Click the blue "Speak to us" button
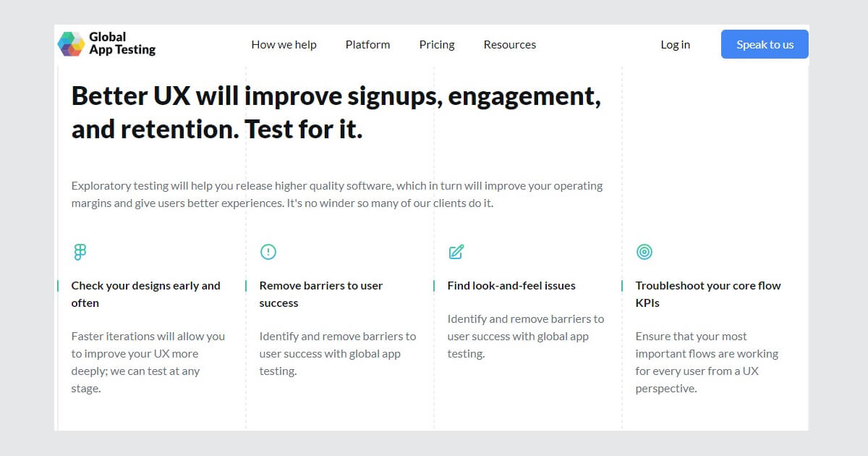The width and height of the screenshot is (868, 456). (765, 44)
